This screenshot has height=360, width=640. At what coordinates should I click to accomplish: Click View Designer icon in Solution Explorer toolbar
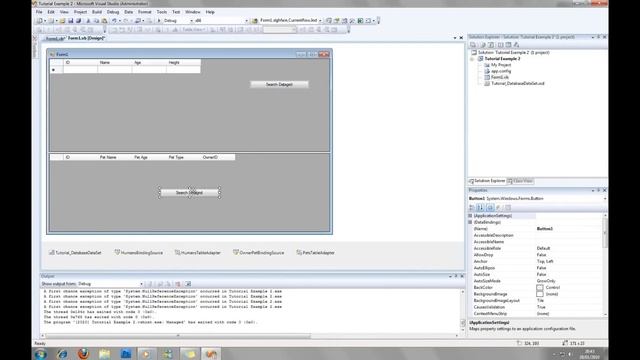(508, 45)
